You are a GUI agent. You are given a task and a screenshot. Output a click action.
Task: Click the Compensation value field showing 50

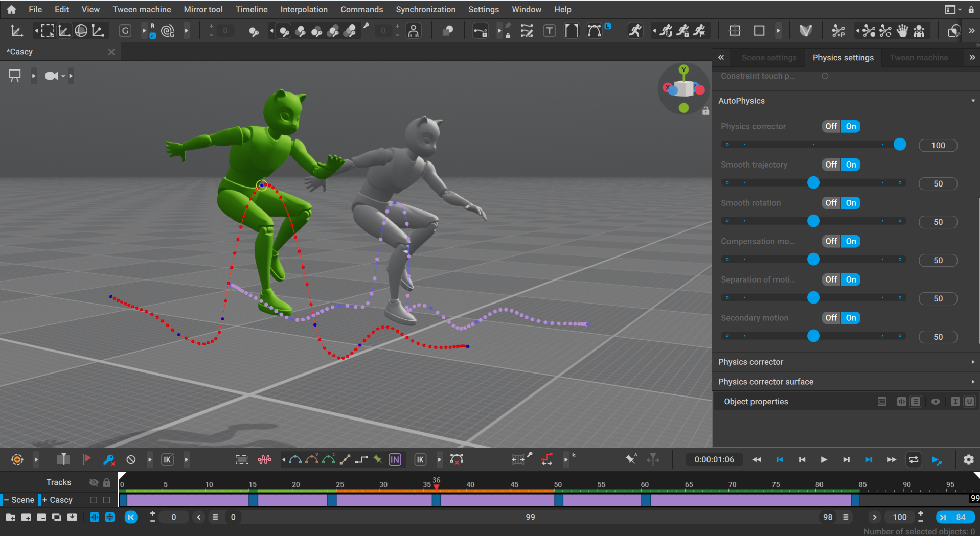click(938, 260)
